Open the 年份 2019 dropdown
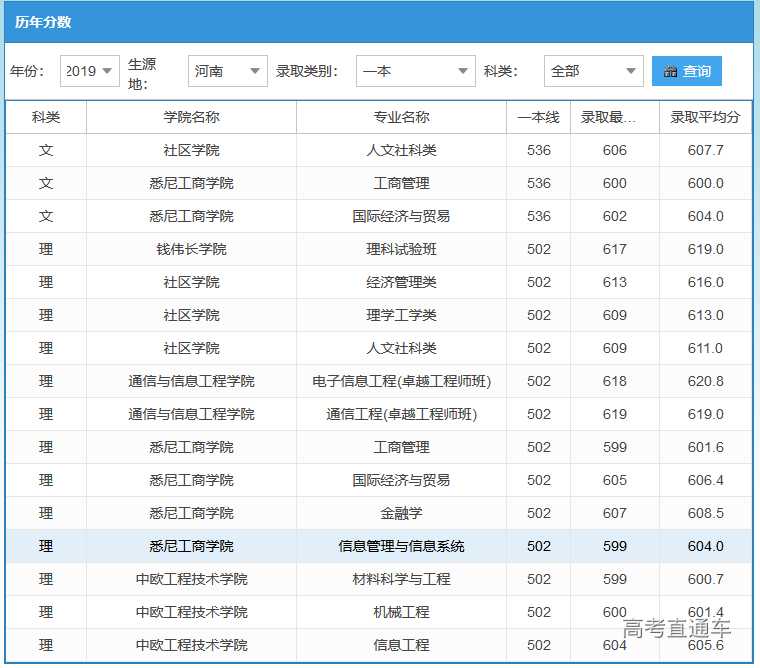 (x=90, y=71)
